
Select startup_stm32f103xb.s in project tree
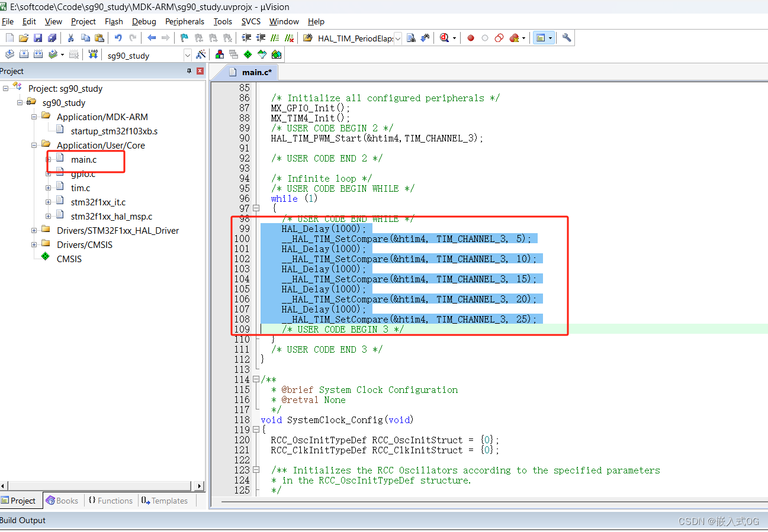click(x=114, y=131)
